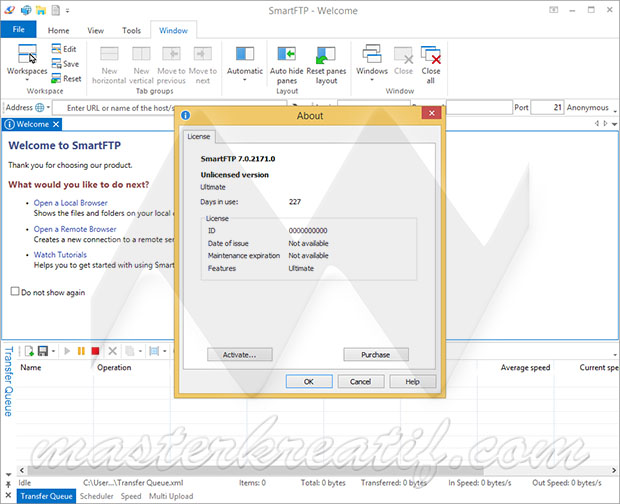Click the Watch Tutorials link

(60, 255)
